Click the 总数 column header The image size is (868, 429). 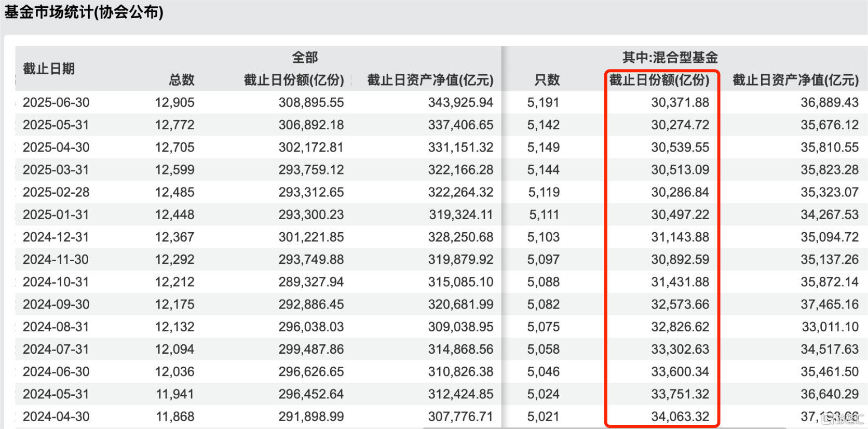point(182,80)
